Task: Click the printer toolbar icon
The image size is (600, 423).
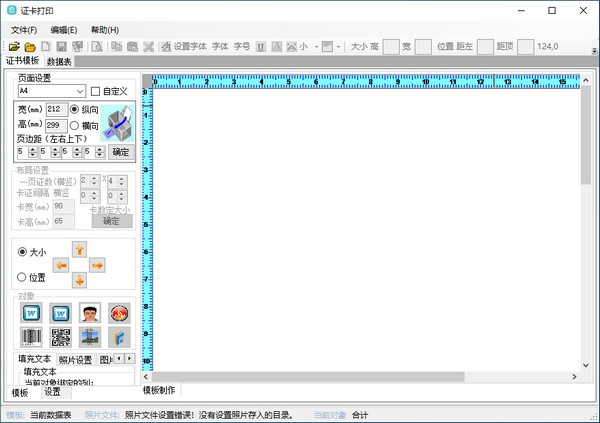Action: coord(78,47)
